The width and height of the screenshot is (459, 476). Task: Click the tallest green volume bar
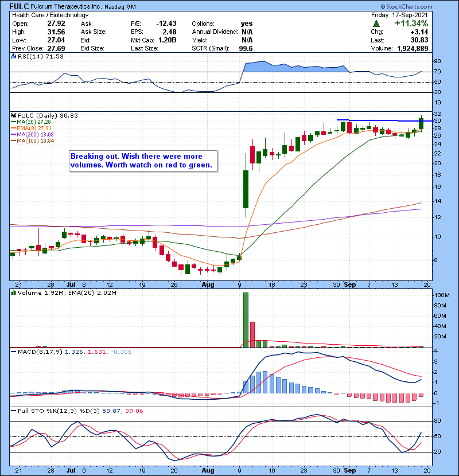point(246,320)
